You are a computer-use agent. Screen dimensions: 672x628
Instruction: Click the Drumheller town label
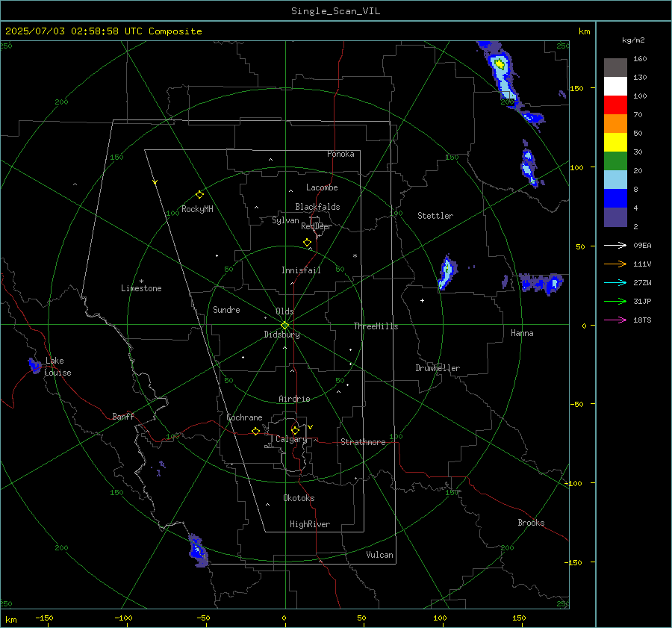(x=438, y=368)
